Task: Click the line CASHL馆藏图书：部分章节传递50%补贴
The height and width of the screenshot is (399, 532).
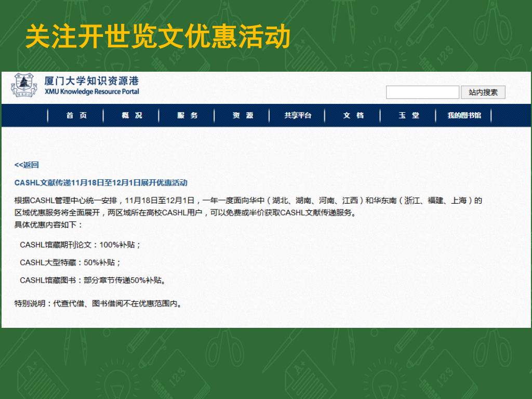Action: click(92, 280)
